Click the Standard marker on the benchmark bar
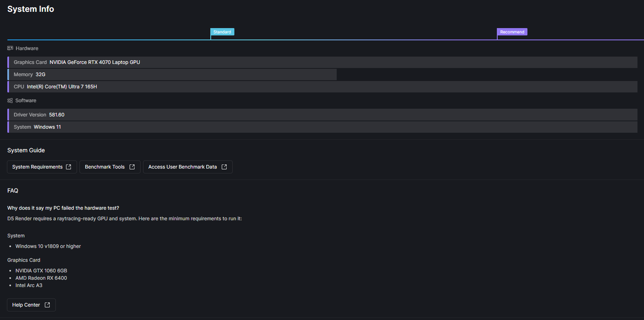This screenshot has height=320, width=644. tap(222, 32)
